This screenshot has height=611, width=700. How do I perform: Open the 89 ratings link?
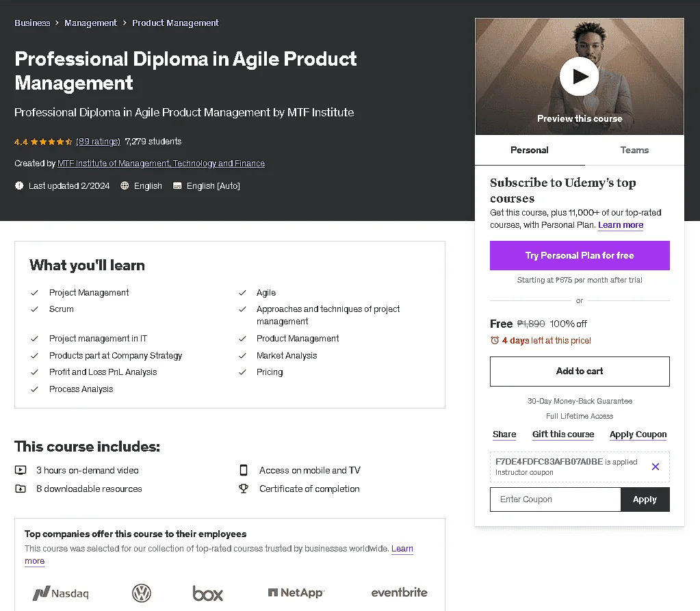98,142
